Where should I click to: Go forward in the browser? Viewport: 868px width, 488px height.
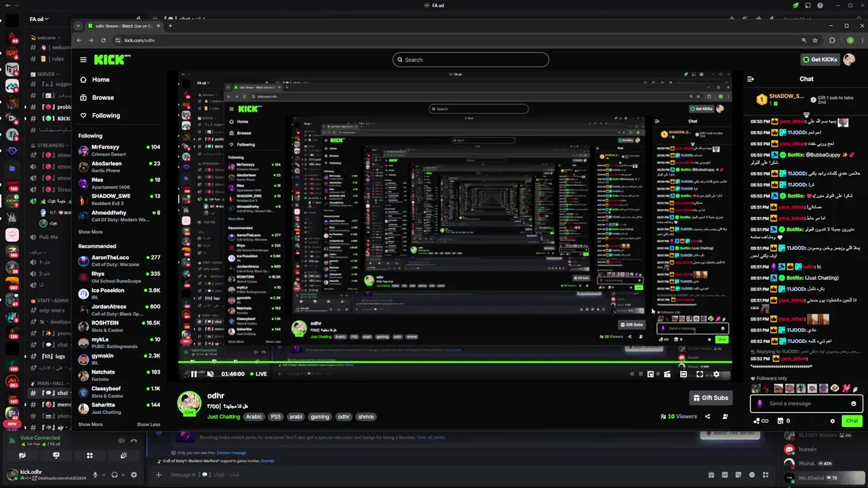point(92,40)
